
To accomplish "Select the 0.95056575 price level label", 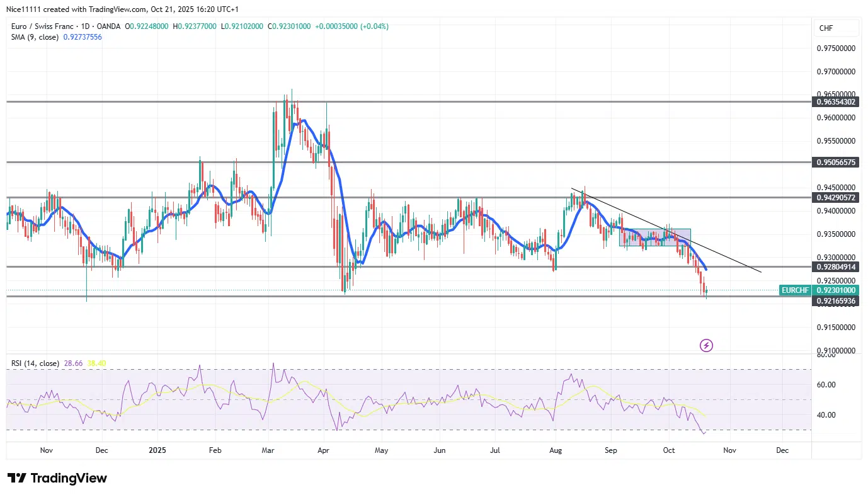I will click(836, 163).
